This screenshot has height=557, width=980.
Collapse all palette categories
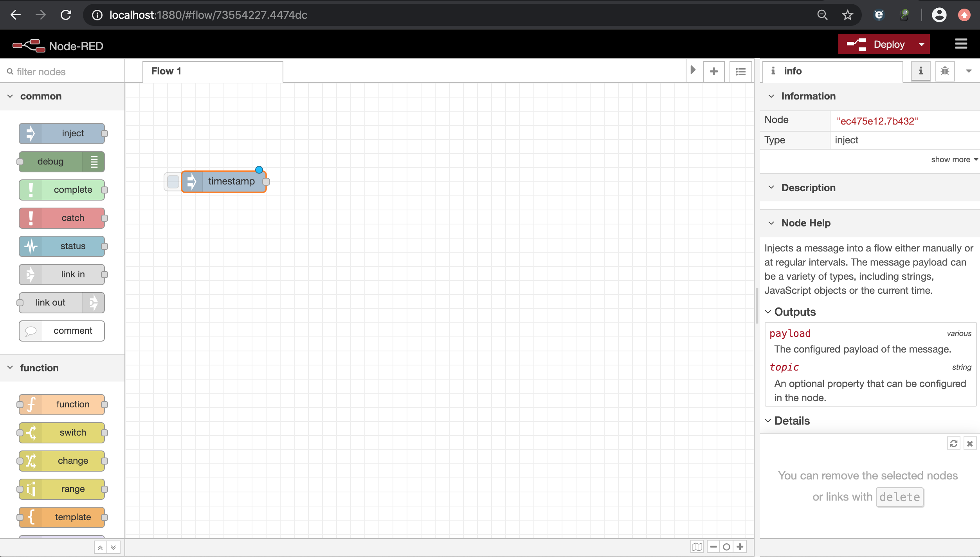(x=100, y=547)
